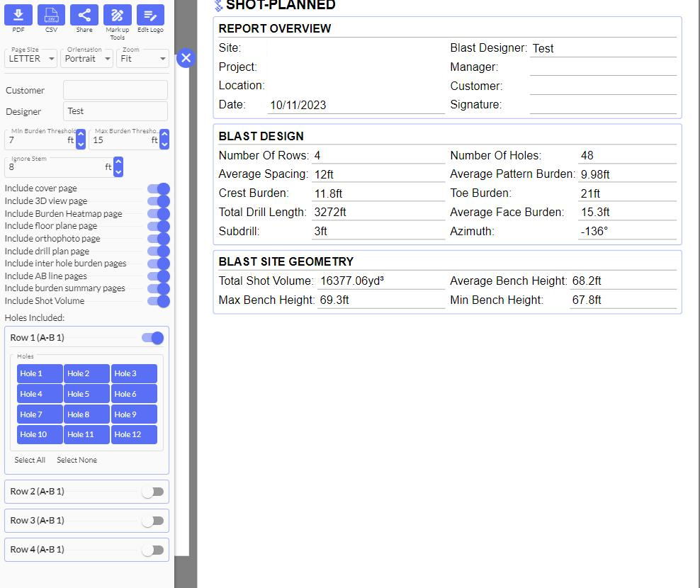Open the Page Size dropdown
Image resolution: width=700 pixels, height=588 pixels.
point(30,59)
